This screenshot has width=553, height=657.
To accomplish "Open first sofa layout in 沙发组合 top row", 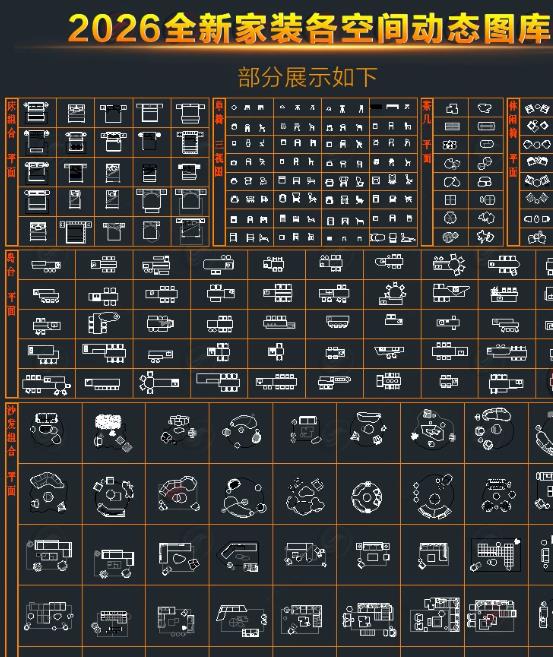I will [47, 428].
